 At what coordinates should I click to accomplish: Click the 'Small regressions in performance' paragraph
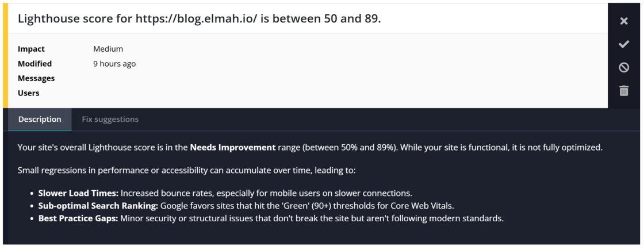[x=186, y=170]
